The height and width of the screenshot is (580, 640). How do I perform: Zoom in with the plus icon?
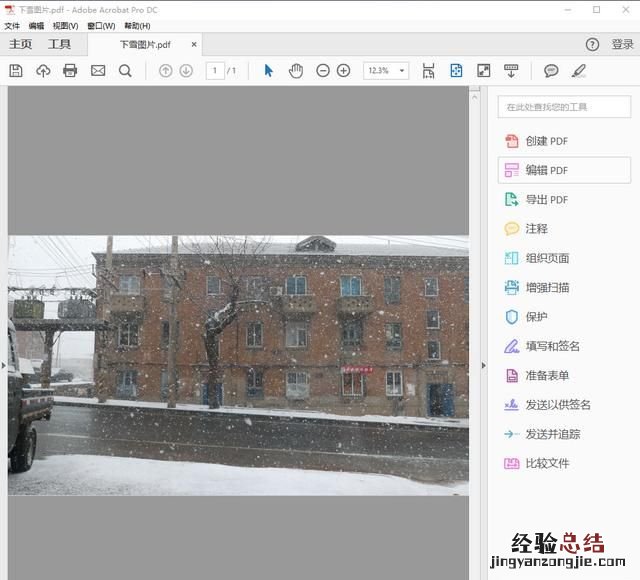(344, 71)
